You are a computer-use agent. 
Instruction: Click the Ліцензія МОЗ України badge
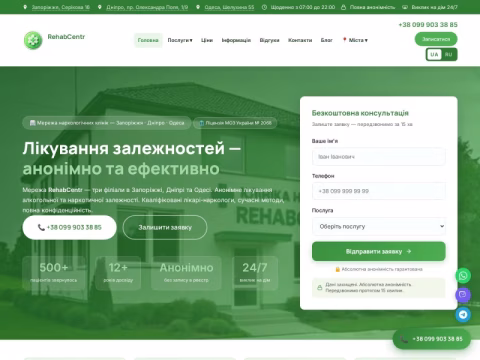(x=235, y=123)
